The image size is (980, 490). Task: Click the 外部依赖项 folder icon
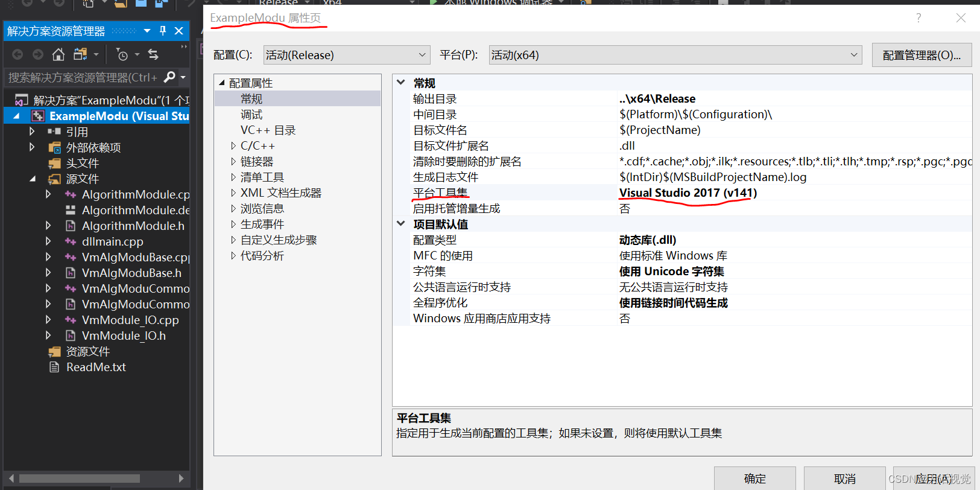click(55, 147)
